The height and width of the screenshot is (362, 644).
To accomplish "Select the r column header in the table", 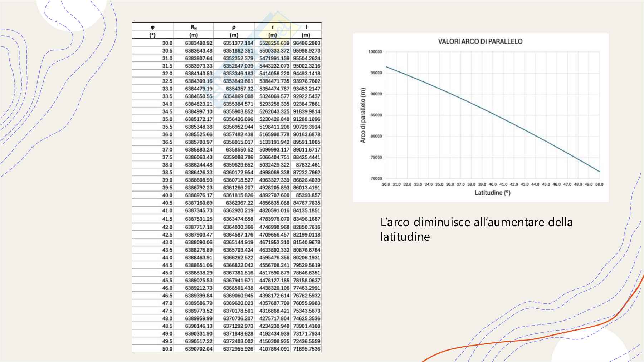I will tap(273, 27).
